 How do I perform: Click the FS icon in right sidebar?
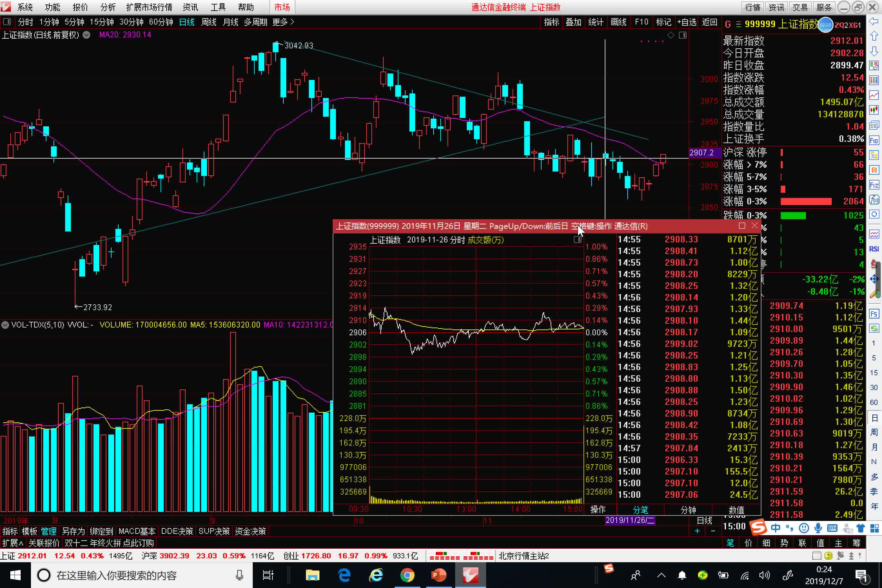coord(874,313)
